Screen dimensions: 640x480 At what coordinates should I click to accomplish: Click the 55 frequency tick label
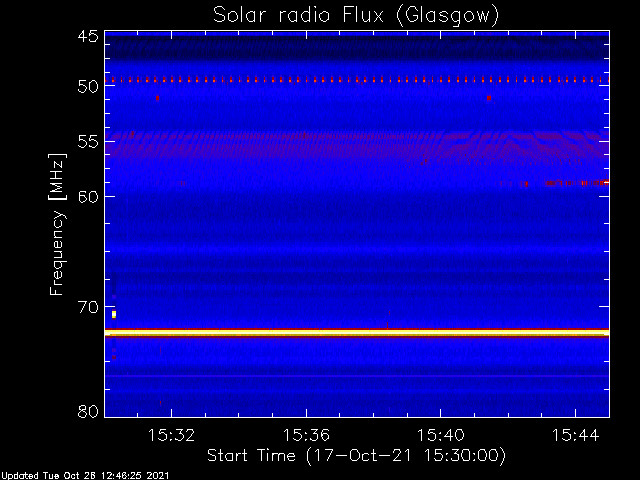pos(88,142)
